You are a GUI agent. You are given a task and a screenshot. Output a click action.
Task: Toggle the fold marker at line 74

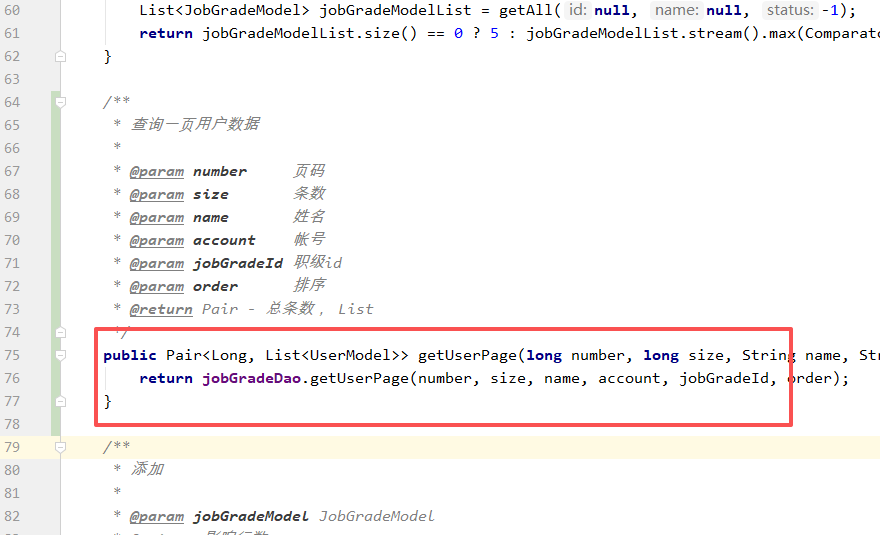pyautogui.click(x=61, y=332)
